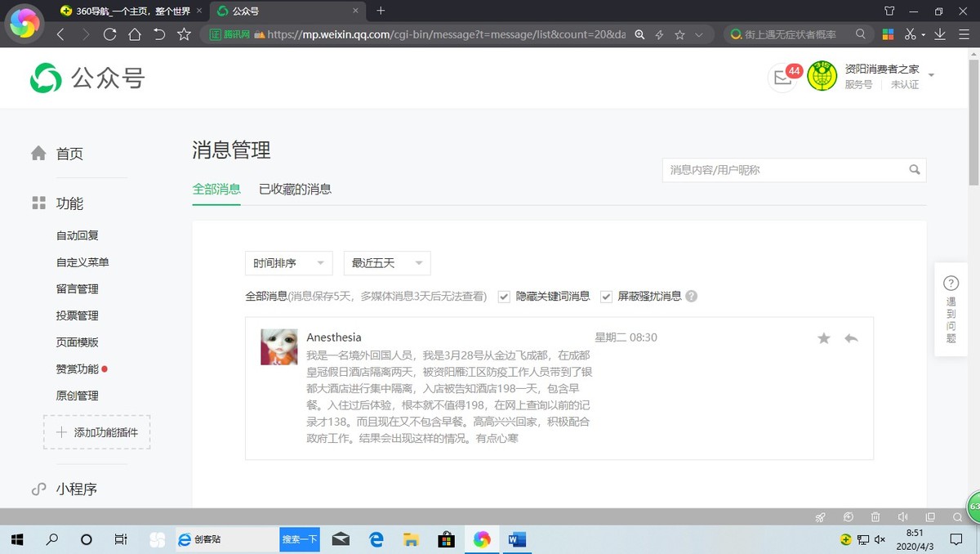This screenshot has width=980, height=554.
Task: Toggle the 隐藏关键词消息 checkbox
Action: pyautogui.click(x=504, y=297)
